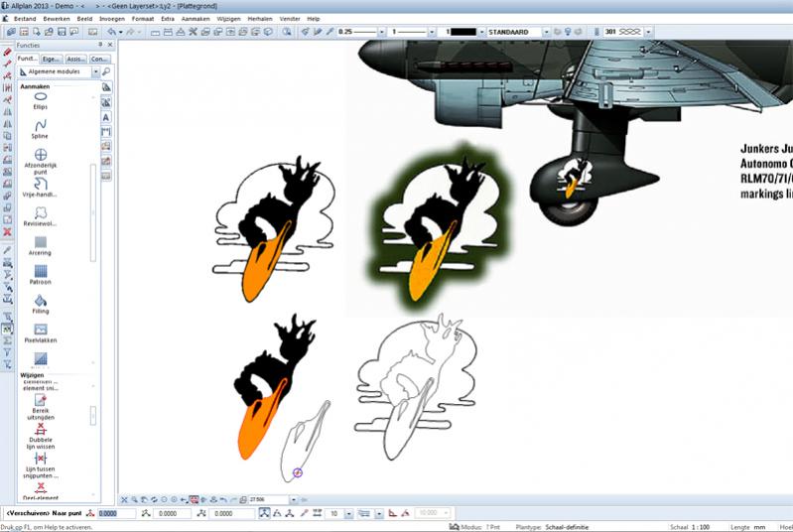Image resolution: width=793 pixels, height=532 pixels.
Task: Open the Algemene modules dropdown
Action: (95, 71)
